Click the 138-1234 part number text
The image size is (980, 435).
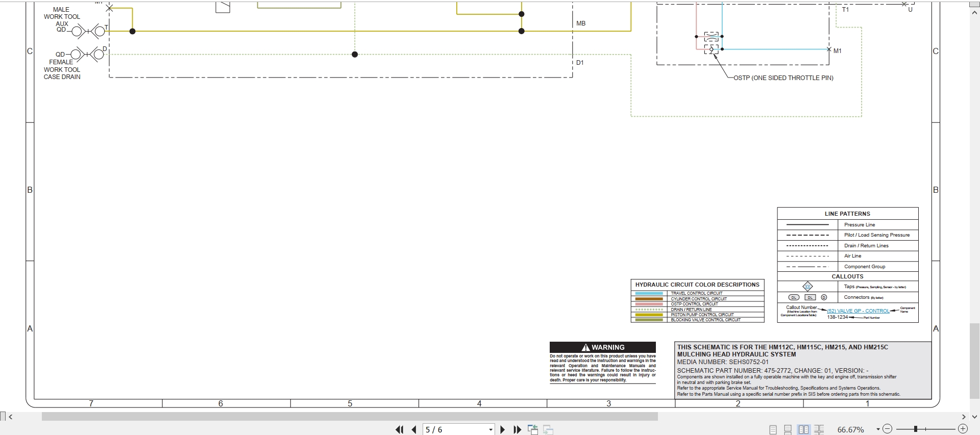837,317
